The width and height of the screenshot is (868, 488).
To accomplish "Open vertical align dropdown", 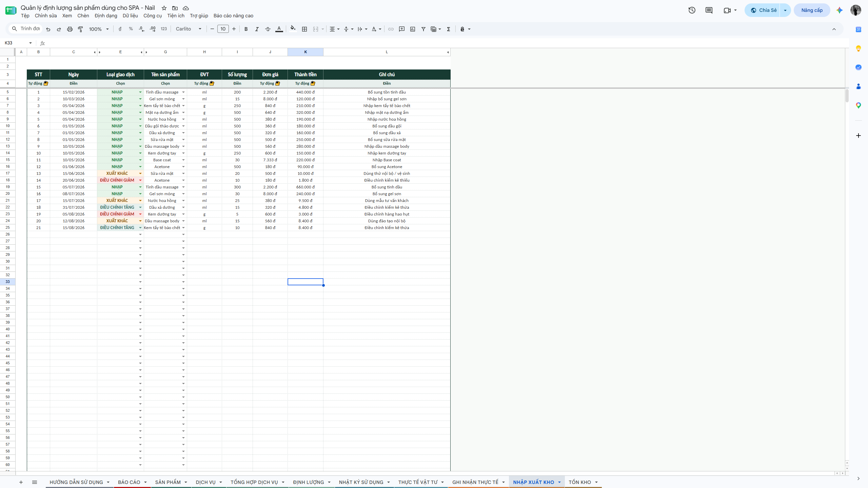I will coord(349,29).
